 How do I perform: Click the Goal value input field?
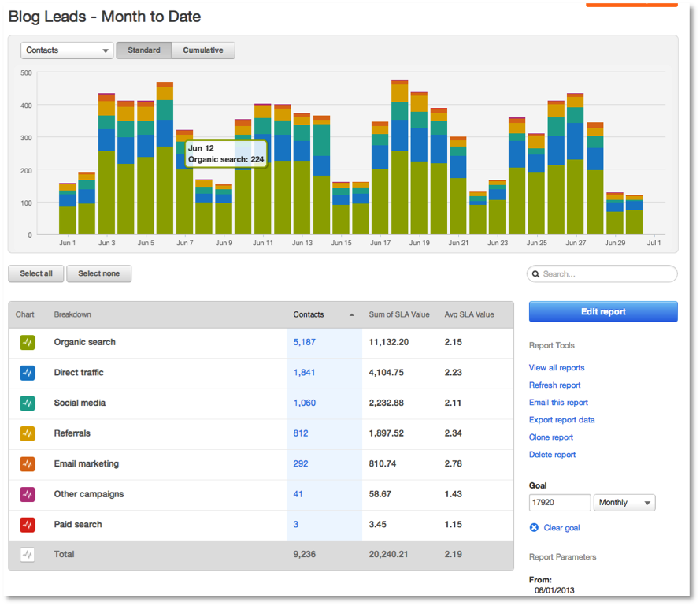click(559, 502)
